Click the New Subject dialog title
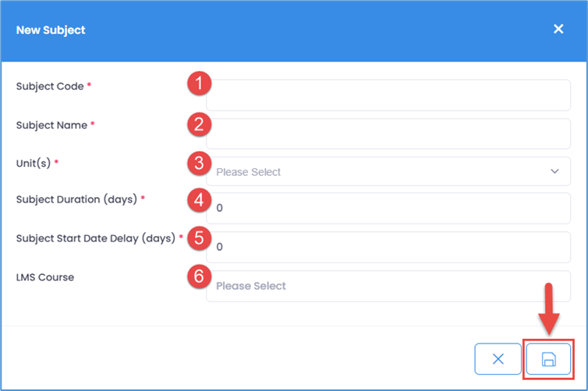 (x=51, y=30)
